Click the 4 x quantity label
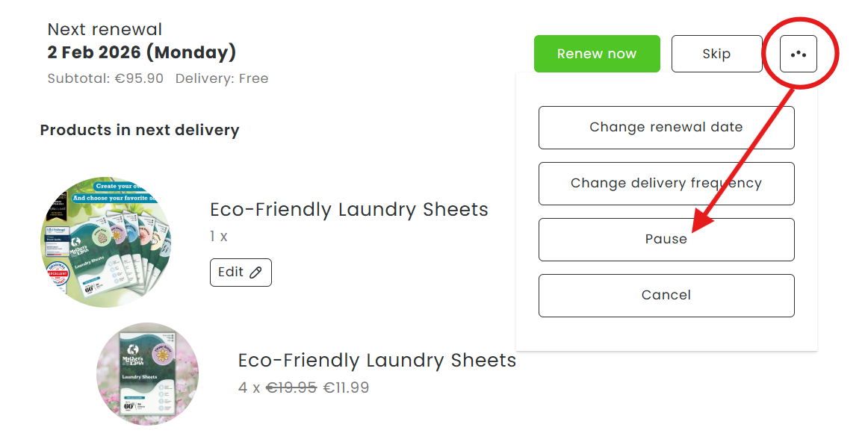Image resolution: width=868 pixels, height=445 pixels. 249,388
